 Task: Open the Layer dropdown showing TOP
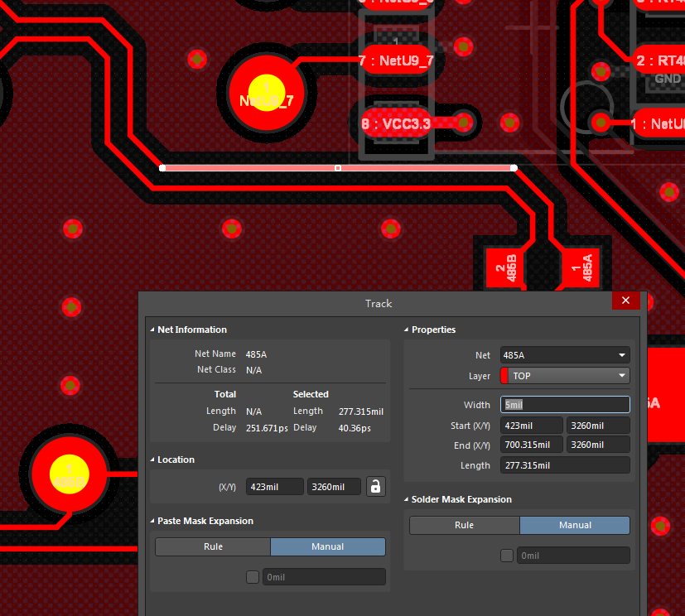(x=565, y=376)
